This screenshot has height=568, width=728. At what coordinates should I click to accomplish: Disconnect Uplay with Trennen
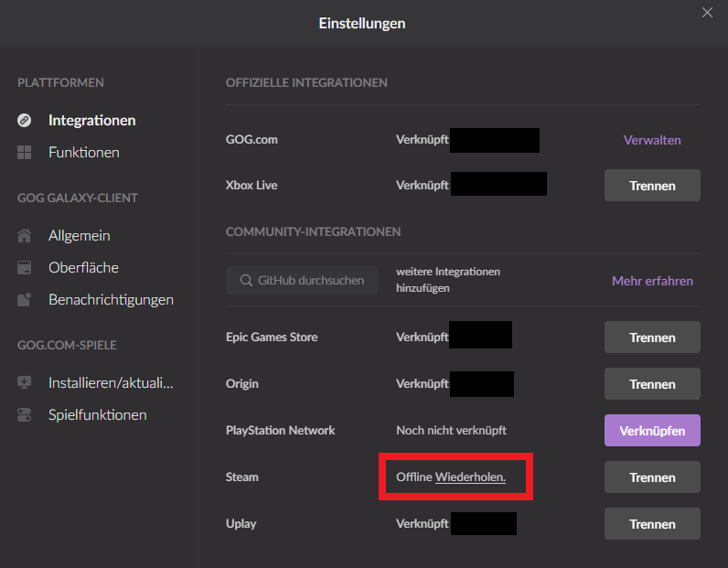click(652, 524)
